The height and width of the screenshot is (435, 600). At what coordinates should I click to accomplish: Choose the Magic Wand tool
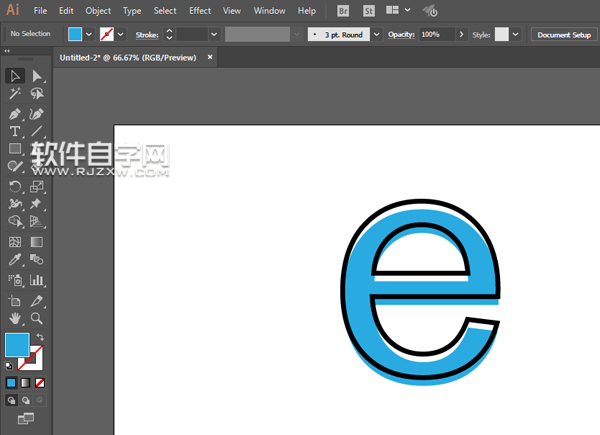[x=15, y=93]
